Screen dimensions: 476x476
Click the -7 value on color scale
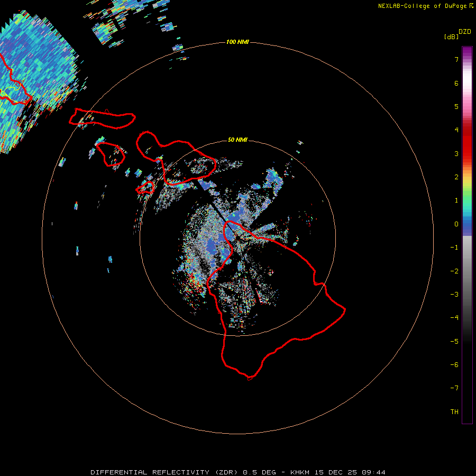(x=454, y=388)
